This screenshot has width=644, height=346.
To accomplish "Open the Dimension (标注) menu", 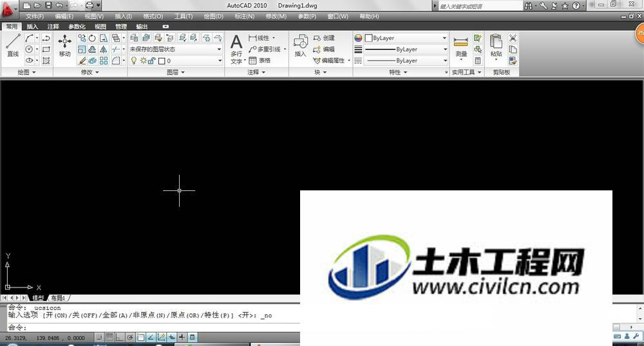I will pos(244,16).
